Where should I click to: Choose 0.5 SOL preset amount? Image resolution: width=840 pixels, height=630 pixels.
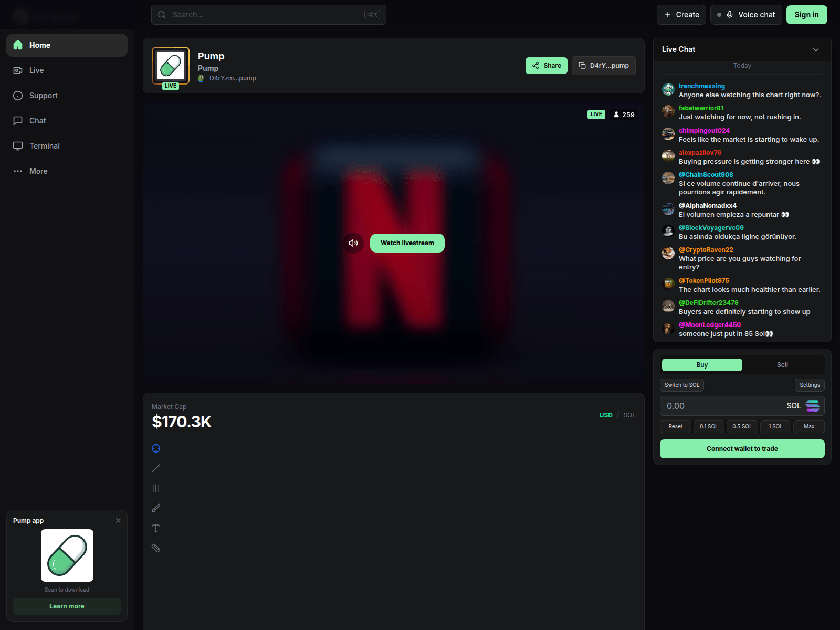pos(742,426)
